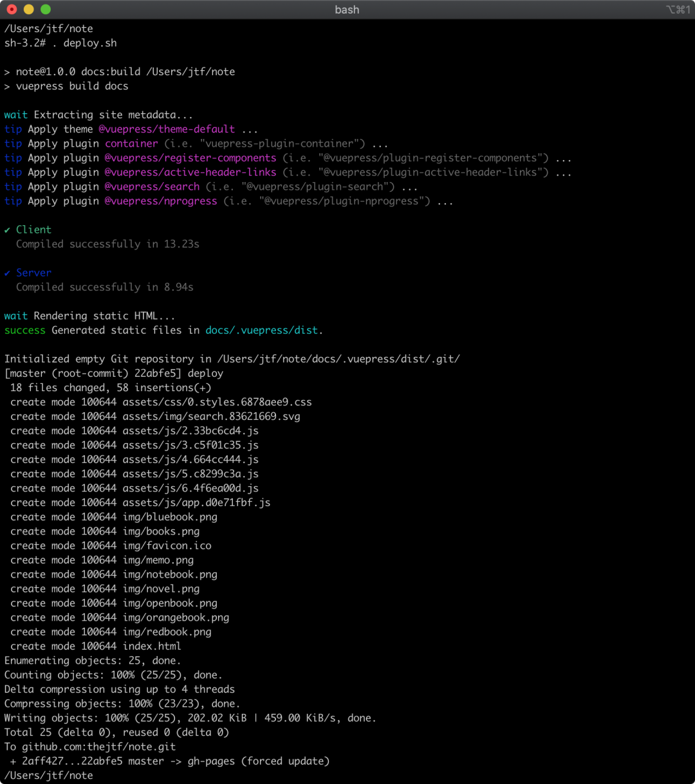Click 'assets/js/app.d0e71fbf.js' file name
The height and width of the screenshot is (784, 695).
197,502
